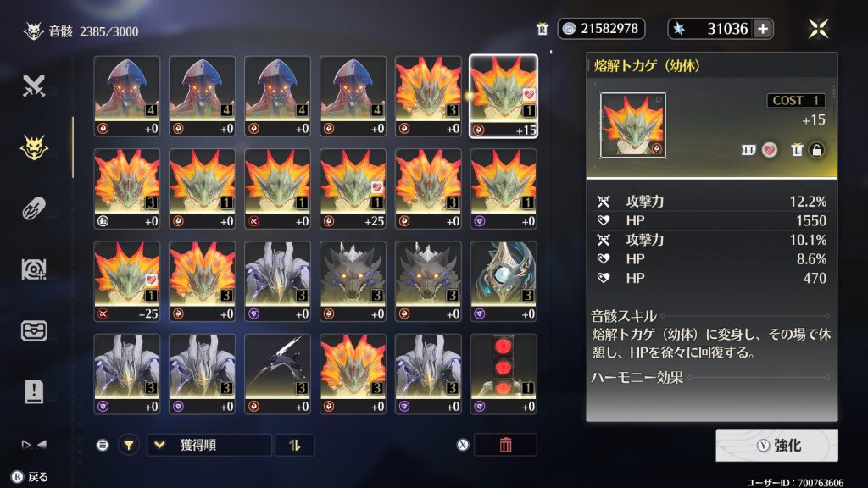Open the treasure chest sidebar tab

point(34,330)
